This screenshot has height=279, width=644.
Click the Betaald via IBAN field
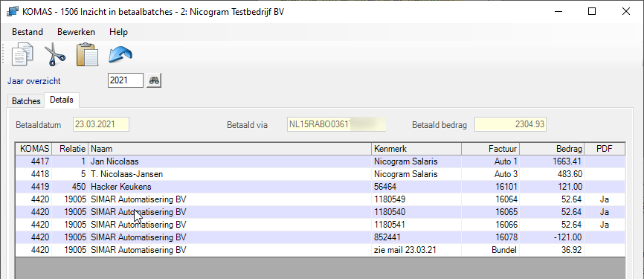(x=336, y=124)
